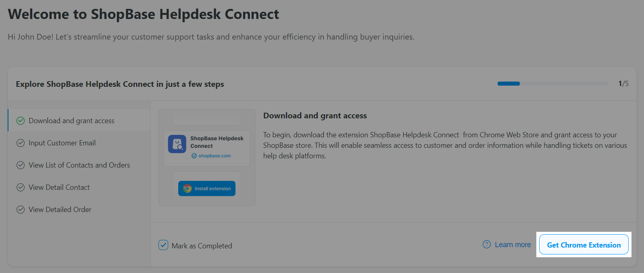Go to View List of Contacts and Orders
This screenshot has width=644, height=273.
pos(79,165)
